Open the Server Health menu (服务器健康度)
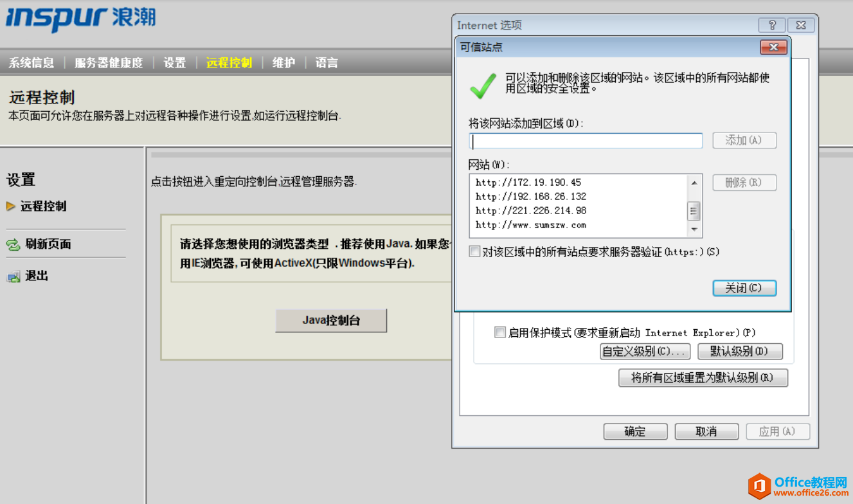853x504 pixels. pyautogui.click(x=109, y=63)
